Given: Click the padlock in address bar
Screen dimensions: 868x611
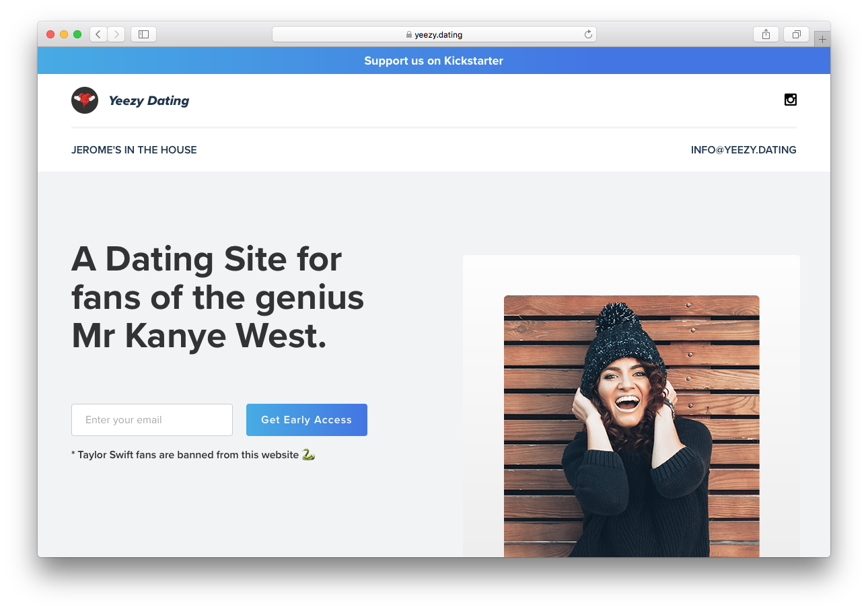Looking at the screenshot, I should click(409, 34).
